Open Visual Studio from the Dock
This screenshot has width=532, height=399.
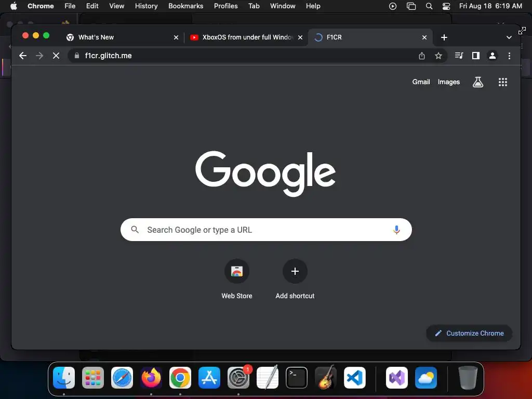pyautogui.click(x=396, y=378)
